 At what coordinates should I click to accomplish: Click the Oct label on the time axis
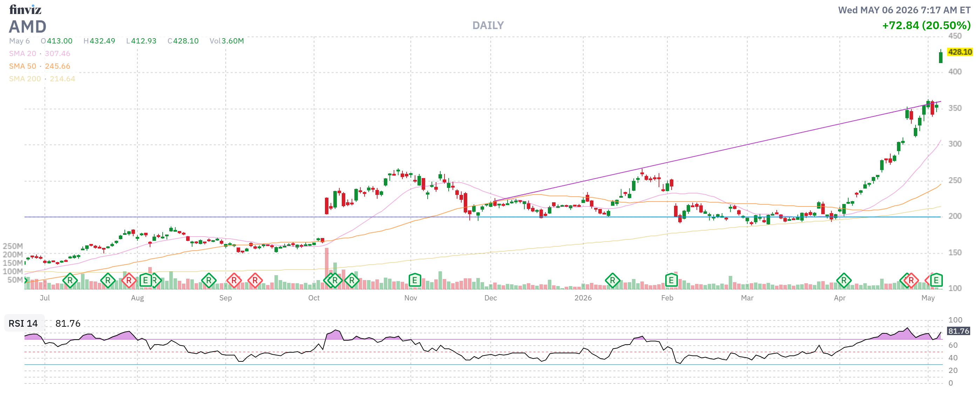(314, 298)
